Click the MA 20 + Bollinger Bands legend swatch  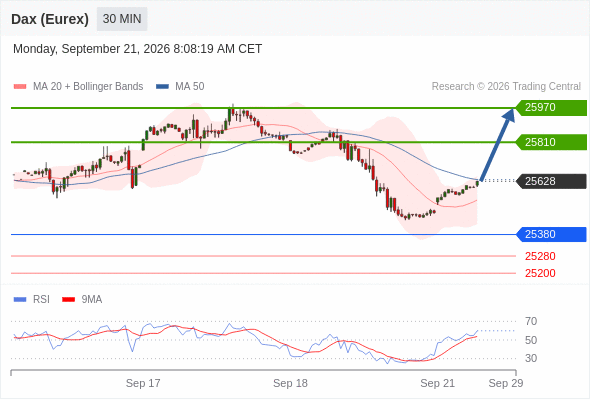pos(20,87)
